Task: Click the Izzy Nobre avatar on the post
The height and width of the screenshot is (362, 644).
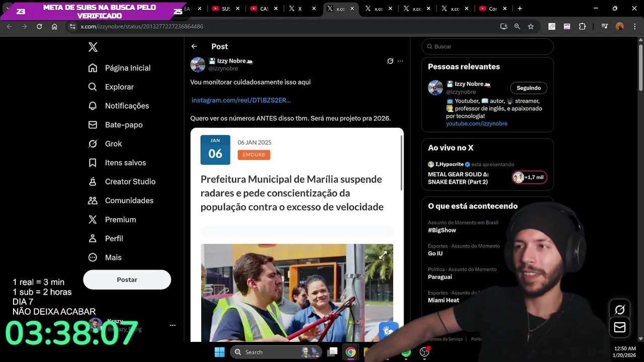Action: tap(198, 64)
